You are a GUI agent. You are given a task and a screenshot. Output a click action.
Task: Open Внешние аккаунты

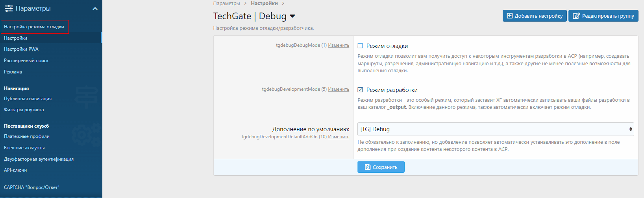(24, 148)
